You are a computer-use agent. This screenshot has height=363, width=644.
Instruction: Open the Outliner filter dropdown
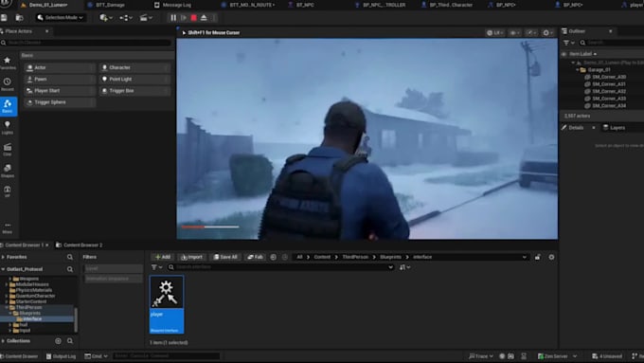568,43
